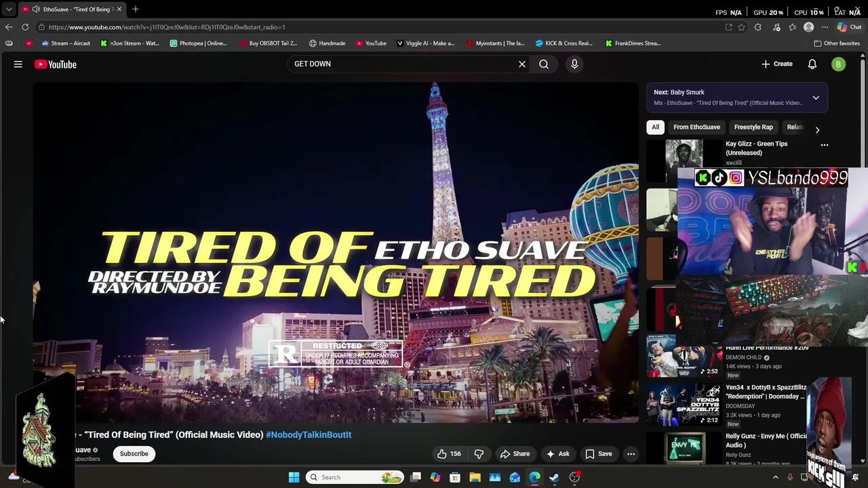This screenshot has width=868, height=488.
Task: Open File Explorer from the taskbar
Action: pyautogui.click(x=475, y=477)
